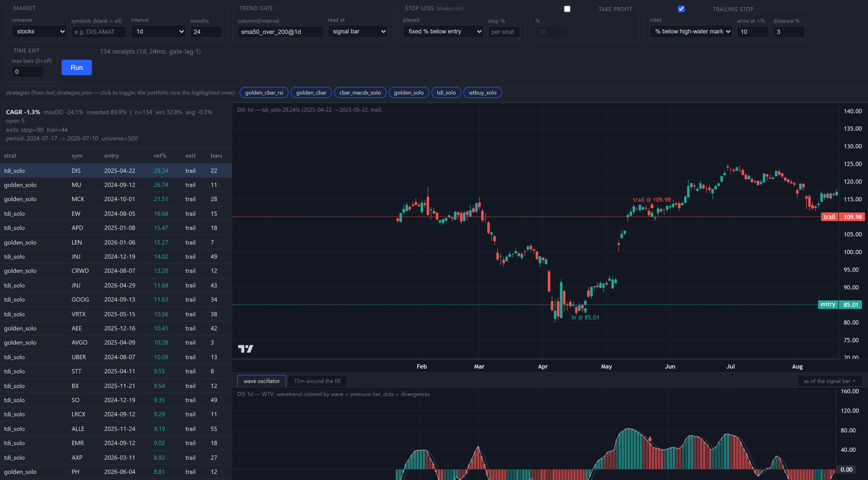This screenshot has width=868, height=480.
Task: Click the months input field
Action: (x=206, y=32)
